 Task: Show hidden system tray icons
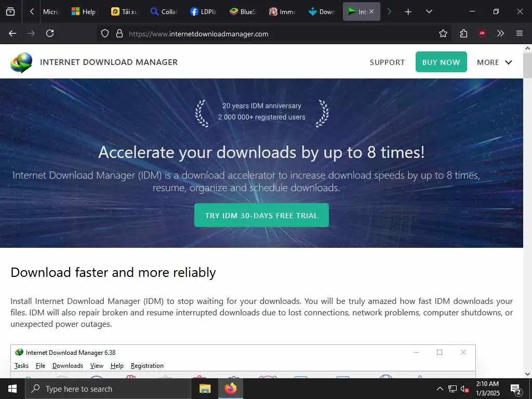[x=440, y=389]
